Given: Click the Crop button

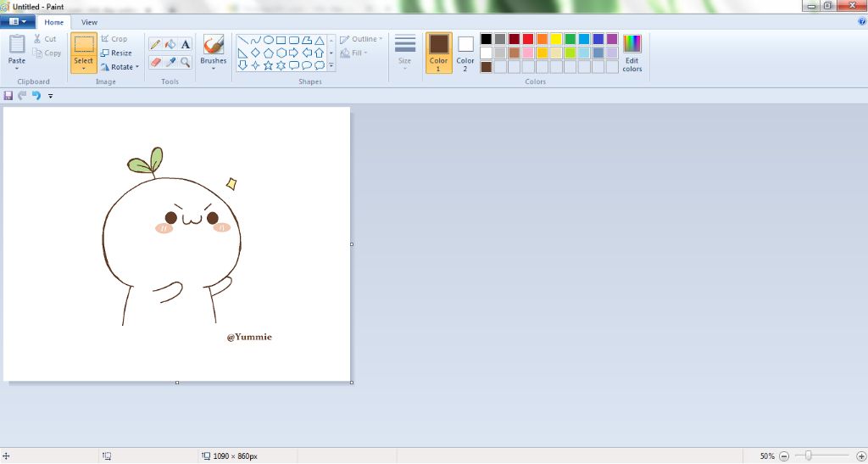Looking at the screenshot, I should (x=114, y=39).
